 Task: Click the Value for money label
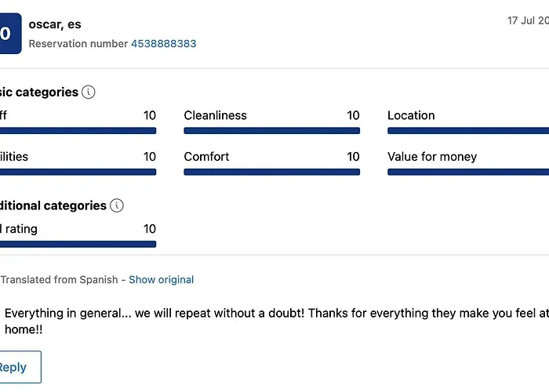point(432,157)
